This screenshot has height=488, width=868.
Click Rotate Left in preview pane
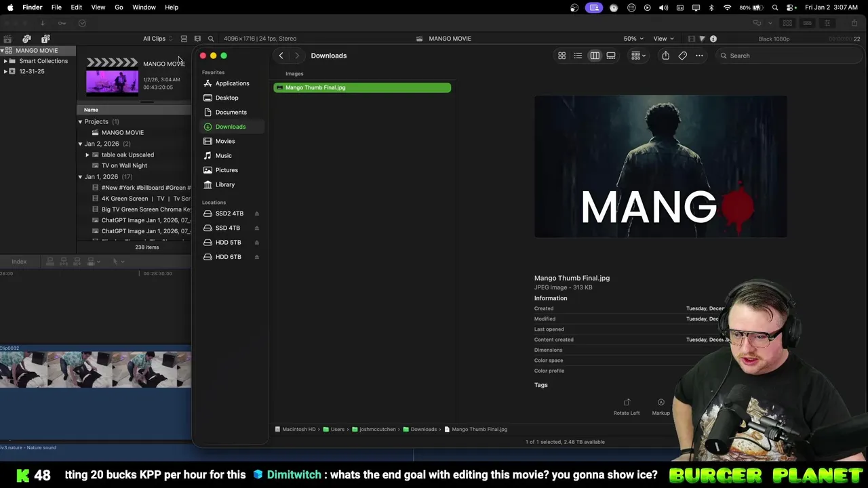click(x=627, y=407)
